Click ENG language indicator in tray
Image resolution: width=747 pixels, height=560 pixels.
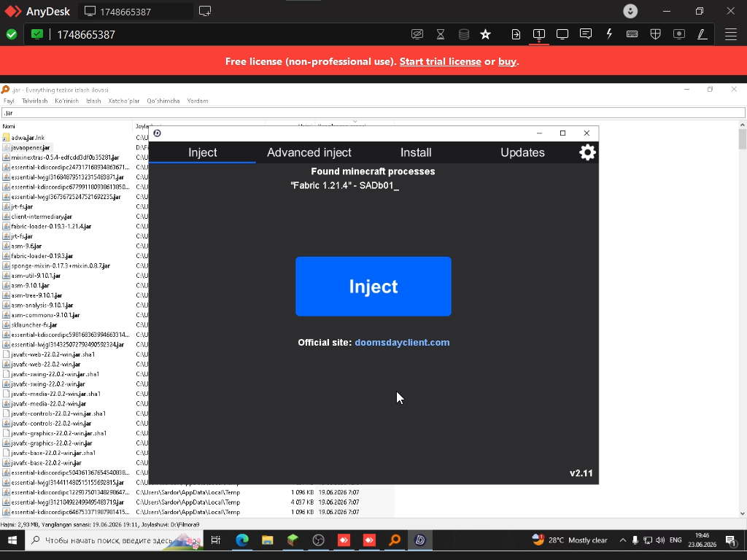coord(676,540)
